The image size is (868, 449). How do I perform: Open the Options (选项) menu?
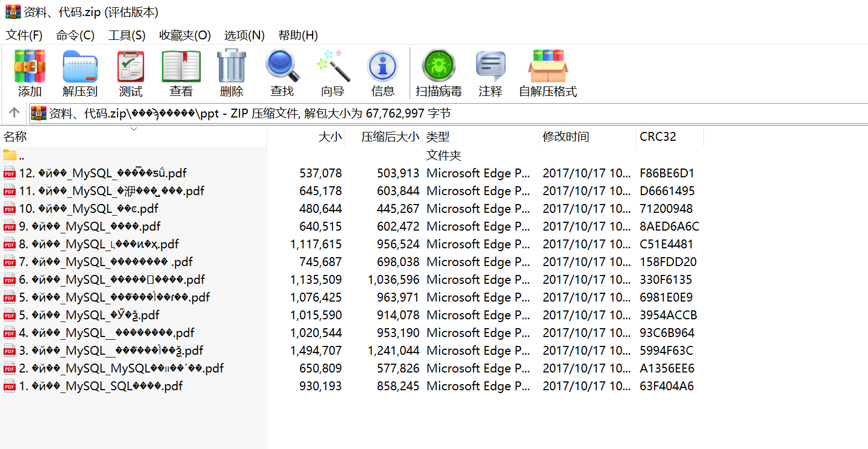[x=244, y=35]
